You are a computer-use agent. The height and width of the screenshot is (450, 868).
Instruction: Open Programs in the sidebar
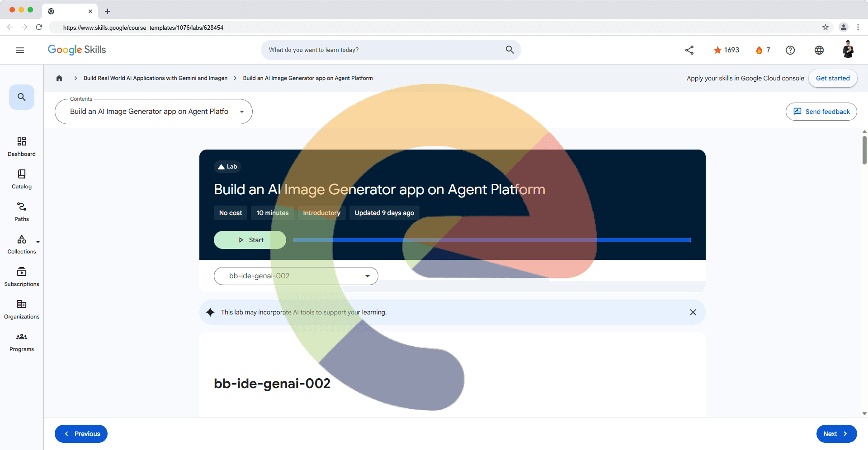pos(22,342)
